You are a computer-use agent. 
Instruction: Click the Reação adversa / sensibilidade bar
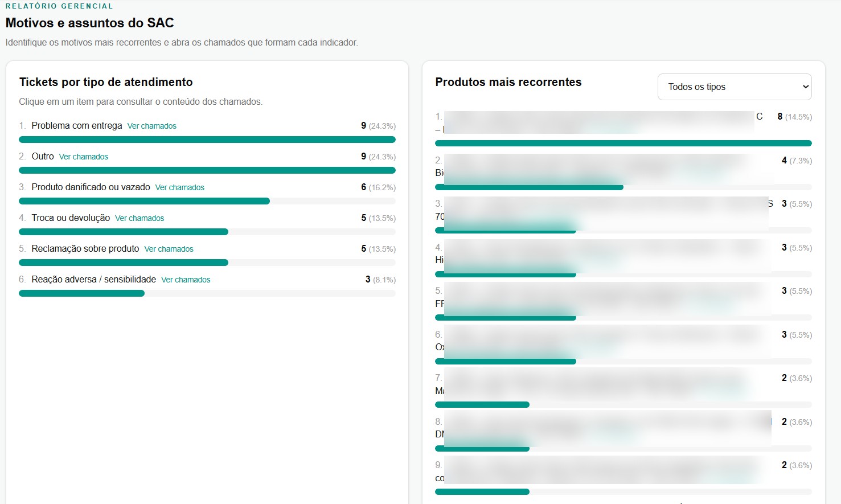pyautogui.click(x=207, y=293)
